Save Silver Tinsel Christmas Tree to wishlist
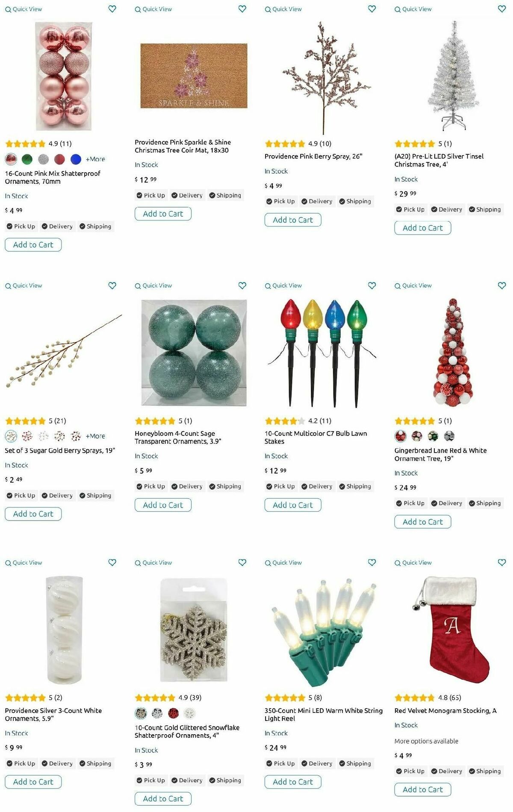513x812 pixels. point(502,9)
